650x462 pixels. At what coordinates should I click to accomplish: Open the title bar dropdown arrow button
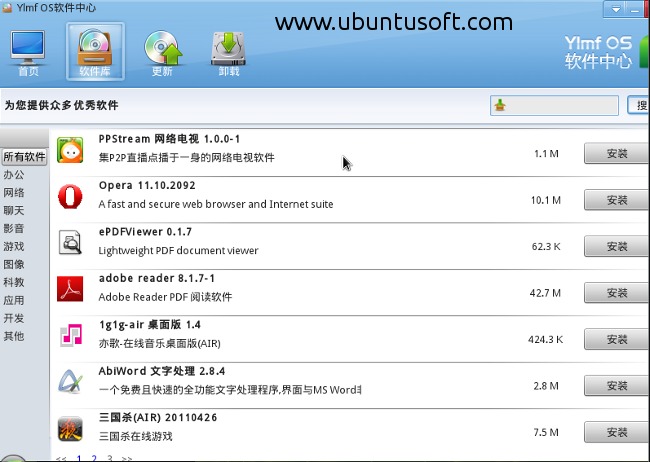tap(616, 9)
